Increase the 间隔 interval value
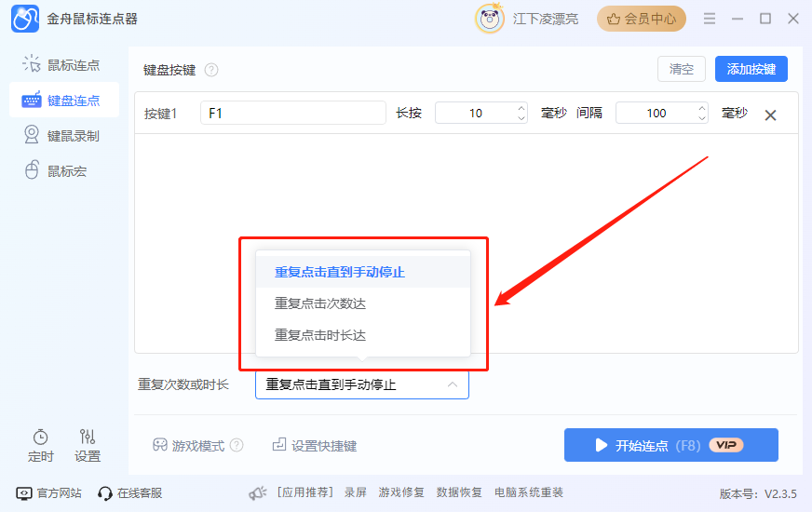 click(x=702, y=108)
